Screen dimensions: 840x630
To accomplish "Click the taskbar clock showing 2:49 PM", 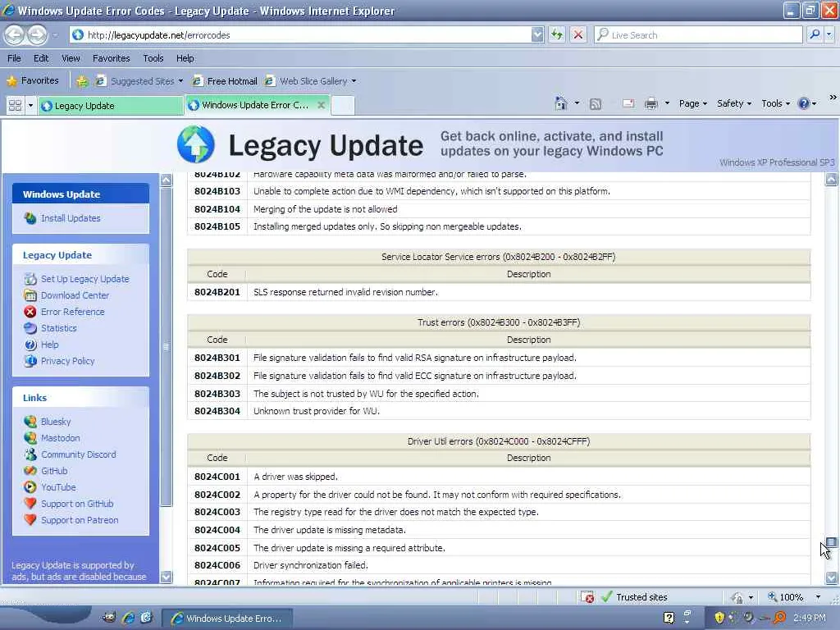I will pos(810,618).
